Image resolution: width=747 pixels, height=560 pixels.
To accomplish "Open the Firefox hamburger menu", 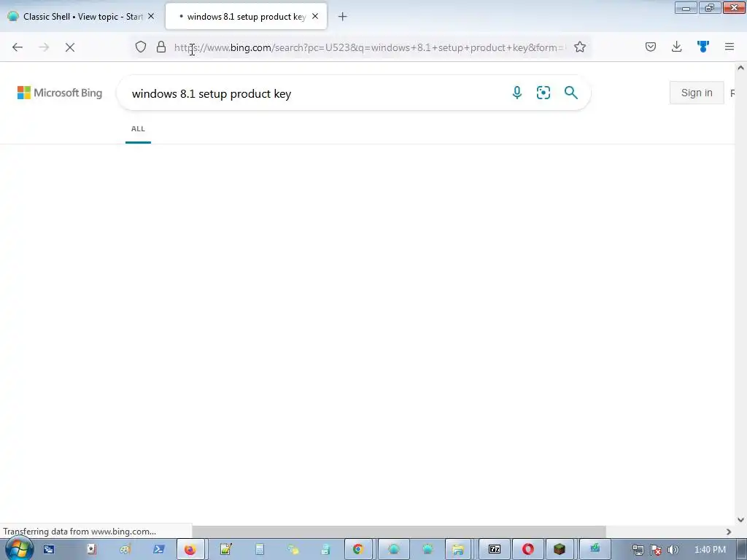I will (x=729, y=47).
